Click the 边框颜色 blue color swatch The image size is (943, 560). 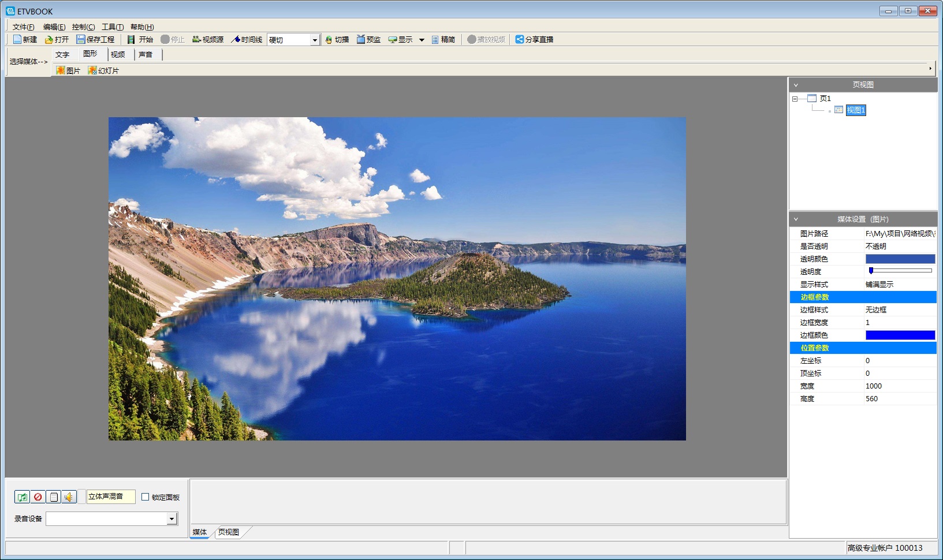[x=900, y=335]
